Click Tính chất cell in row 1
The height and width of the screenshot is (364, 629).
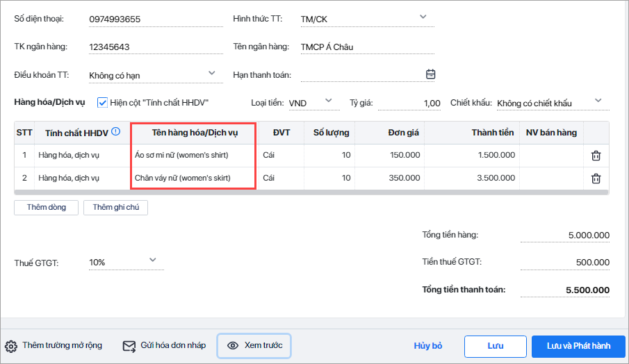point(82,155)
